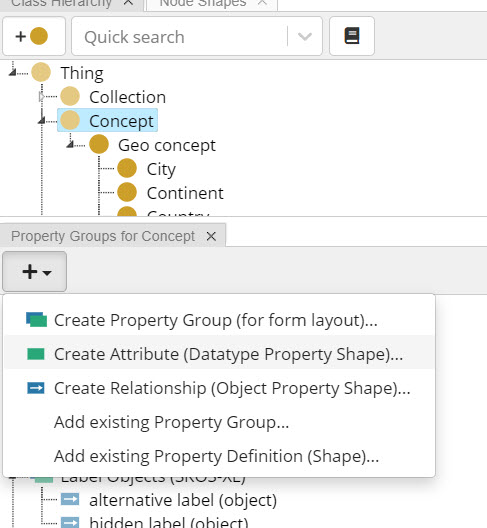Select Add existing Property Definition (Shape)
The image size is (487, 528).
tap(219, 456)
